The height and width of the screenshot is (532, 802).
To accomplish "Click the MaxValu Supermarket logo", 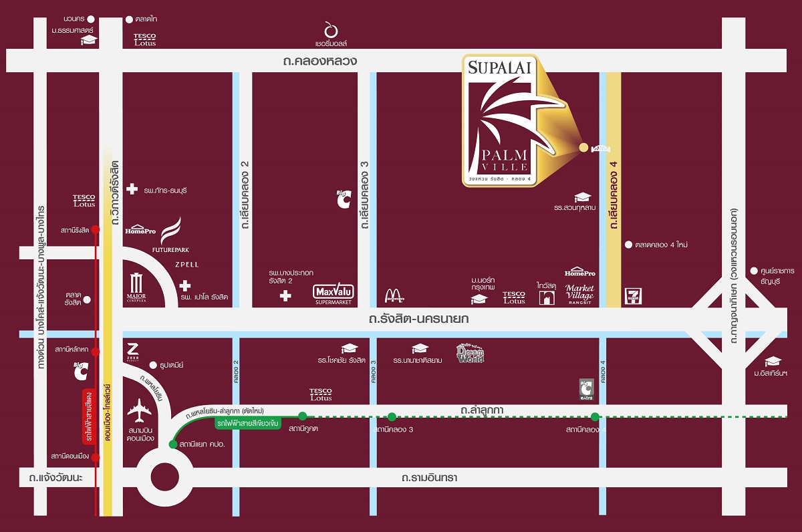I will tap(333, 293).
